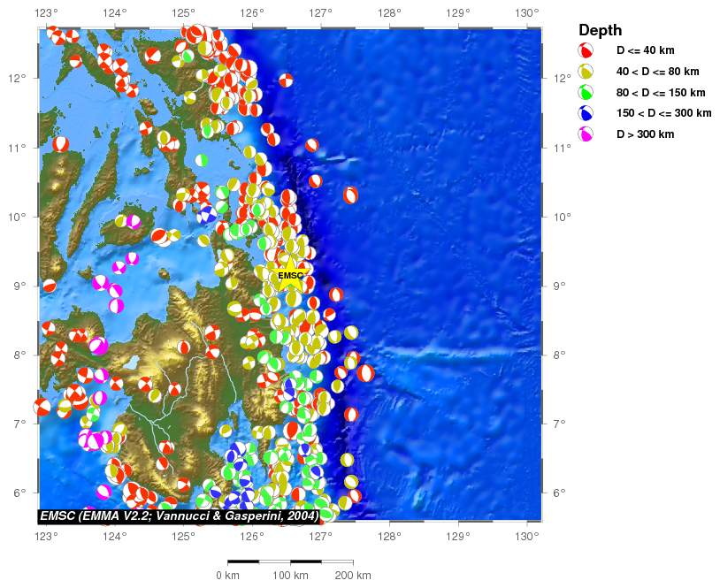Click the red beachball on the left edge at 7.2°N
720x588 pixels.
tap(42, 407)
